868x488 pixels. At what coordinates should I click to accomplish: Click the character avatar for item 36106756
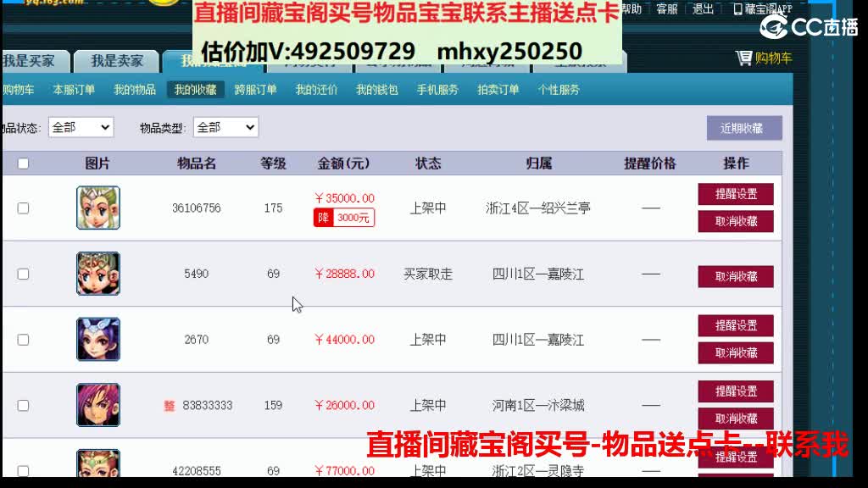tap(97, 207)
